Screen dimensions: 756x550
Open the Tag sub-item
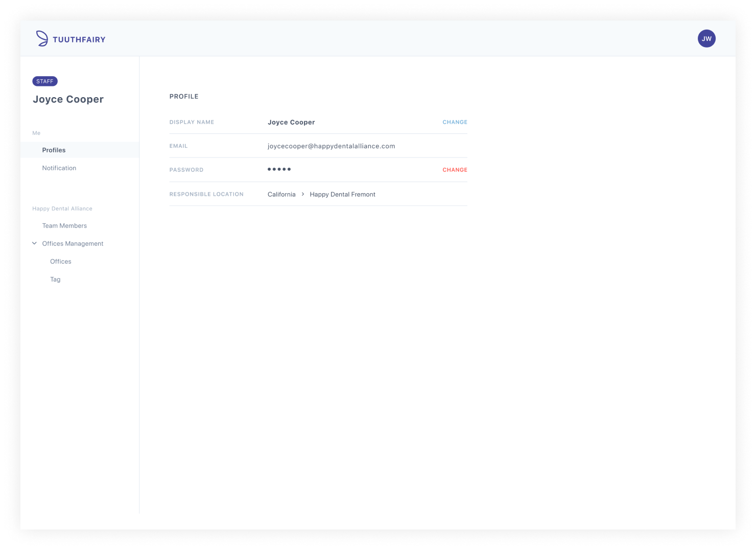(55, 280)
